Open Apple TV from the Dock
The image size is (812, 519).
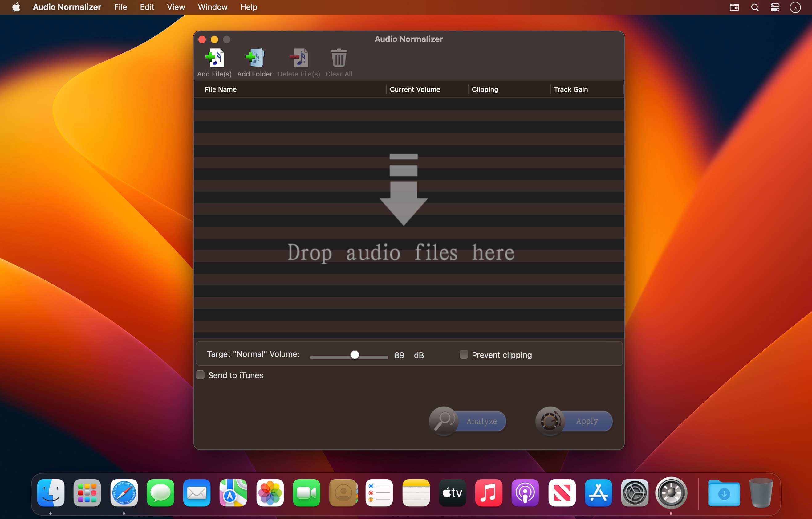coord(452,492)
